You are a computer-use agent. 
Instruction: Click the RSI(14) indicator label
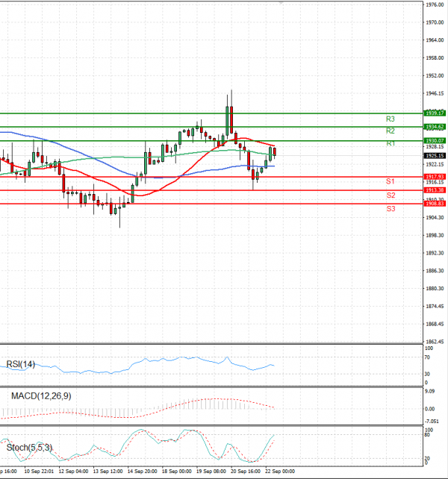(x=21, y=364)
